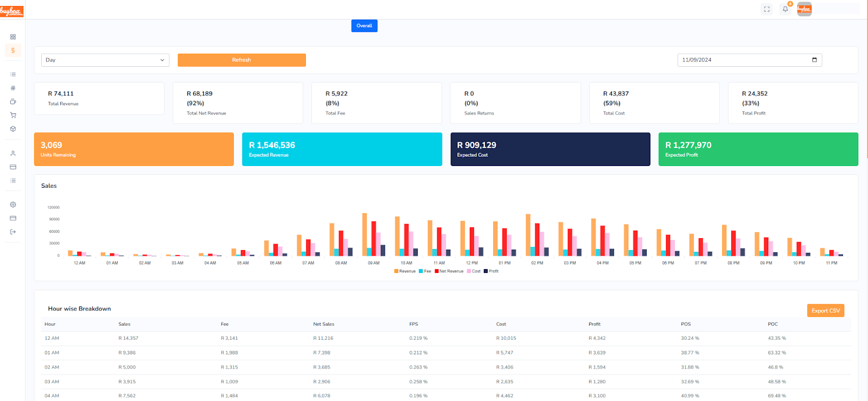This screenshot has width=868, height=401.
Task: Click the 11/09/2024 date input field
Action: (750, 60)
